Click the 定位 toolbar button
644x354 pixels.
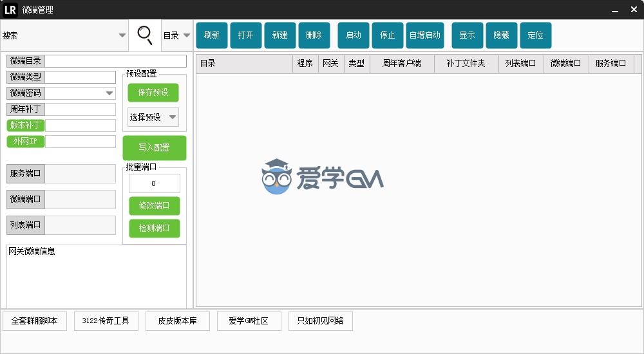(x=535, y=35)
